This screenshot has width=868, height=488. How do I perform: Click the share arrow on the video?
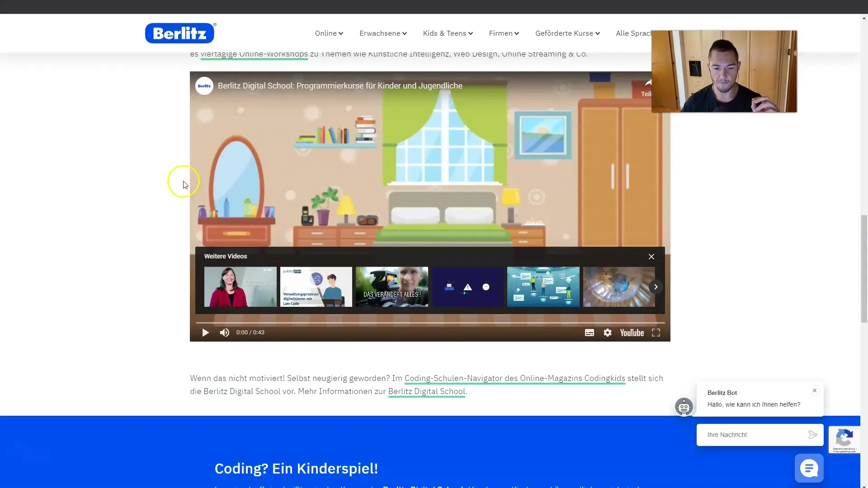point(647,83)
